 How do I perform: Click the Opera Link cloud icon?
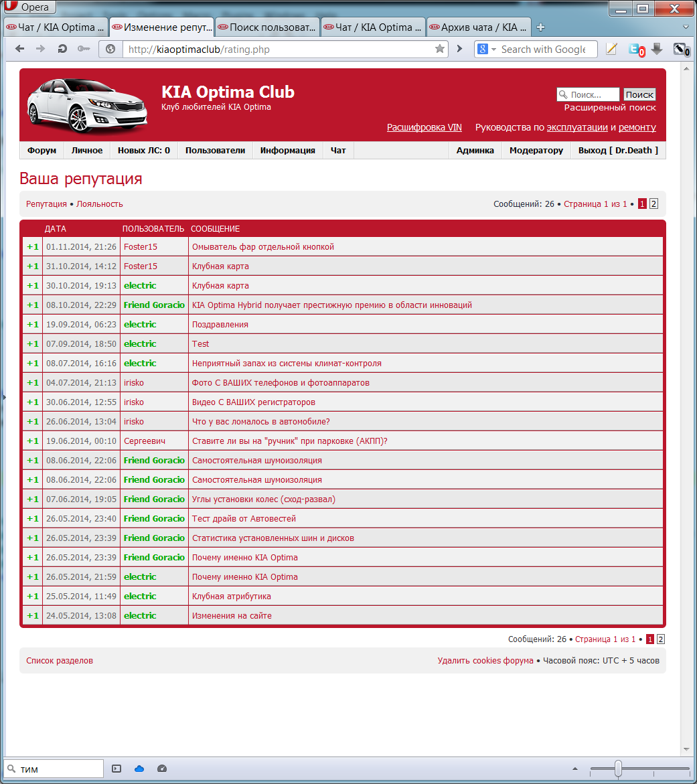pos(139,769)
